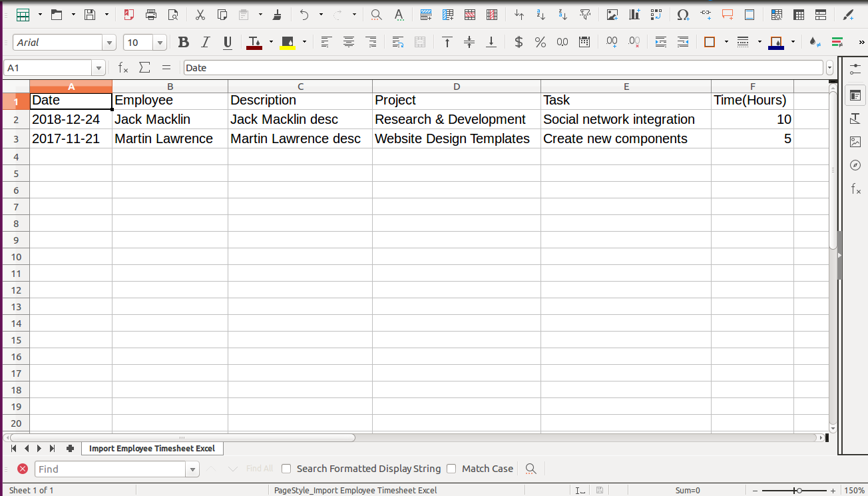Click in the Find input field
The height and width of the screenshot is (496, 868).
(110, 469)
